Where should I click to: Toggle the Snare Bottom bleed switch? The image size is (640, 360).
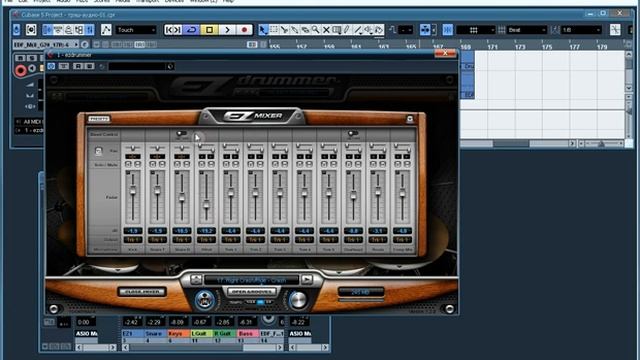click(x=182, y=134)
